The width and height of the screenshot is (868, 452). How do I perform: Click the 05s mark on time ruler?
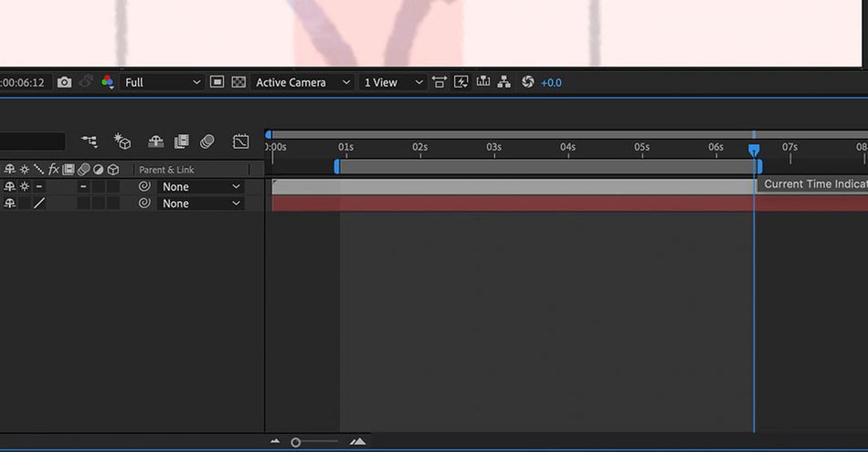[x=641, y=147]
